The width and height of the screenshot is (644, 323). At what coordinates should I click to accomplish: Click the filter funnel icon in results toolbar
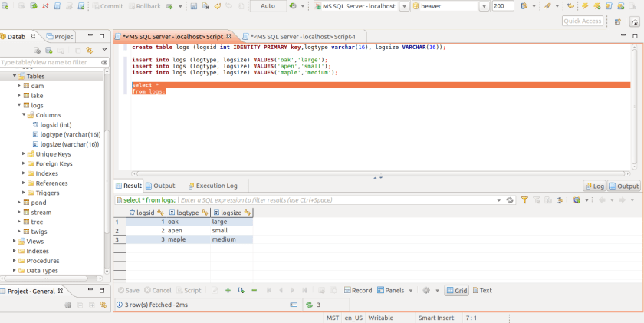pyautogui.click(x=524, y=200)
